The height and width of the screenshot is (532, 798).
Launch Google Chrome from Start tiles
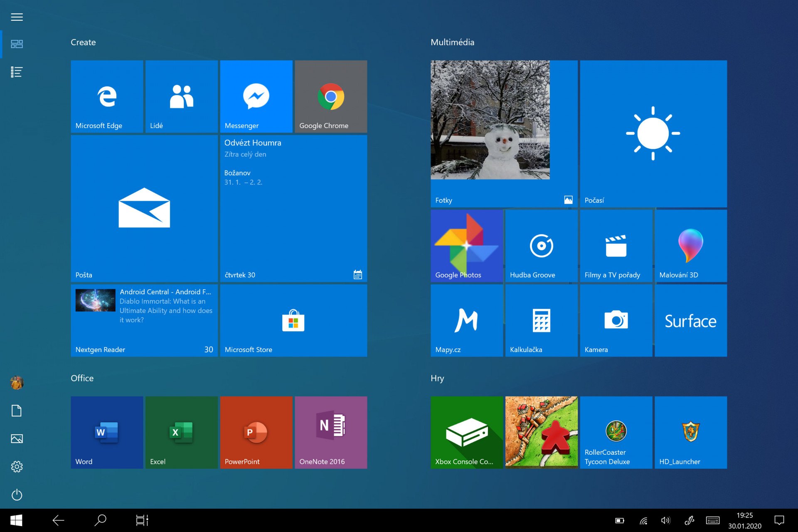(x=331, y=96)
